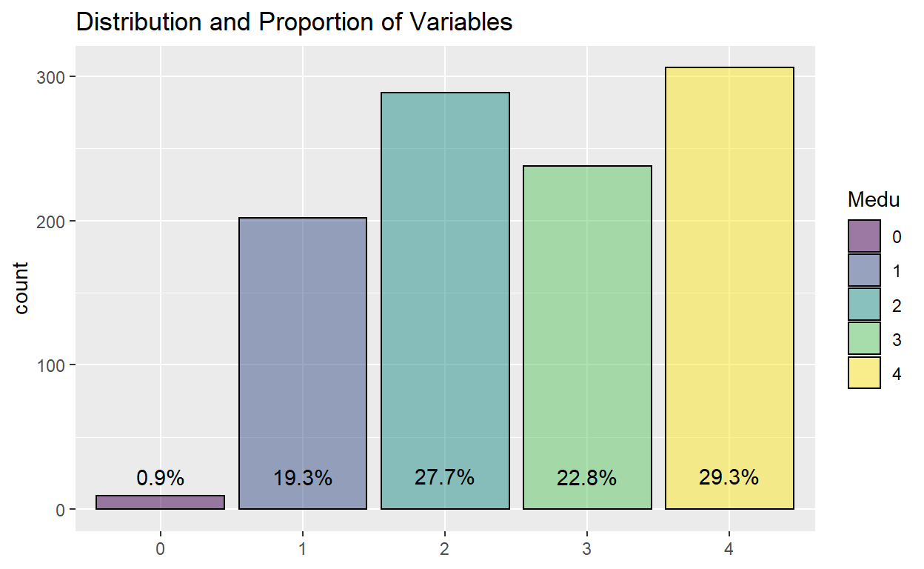
Task: Select the 22.8% label on the green bar
Action: point(586,479)
